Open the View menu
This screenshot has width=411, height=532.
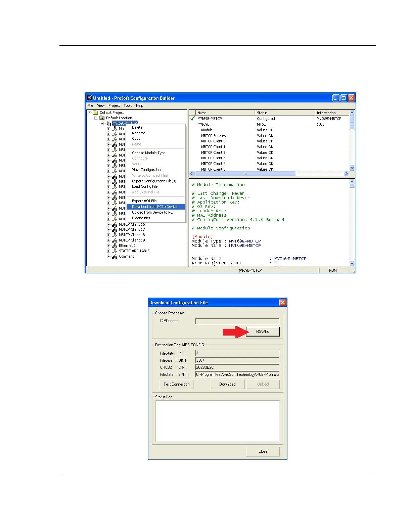click(x=101, y=105)
